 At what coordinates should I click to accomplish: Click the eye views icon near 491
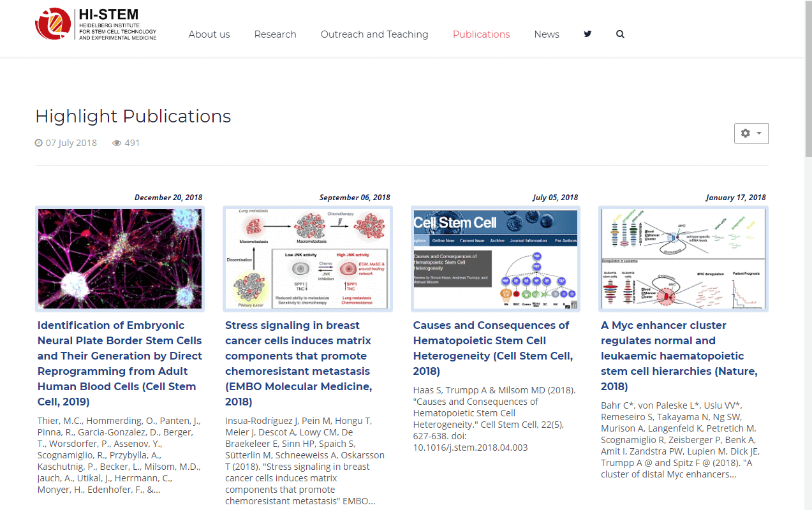[117, 143]
